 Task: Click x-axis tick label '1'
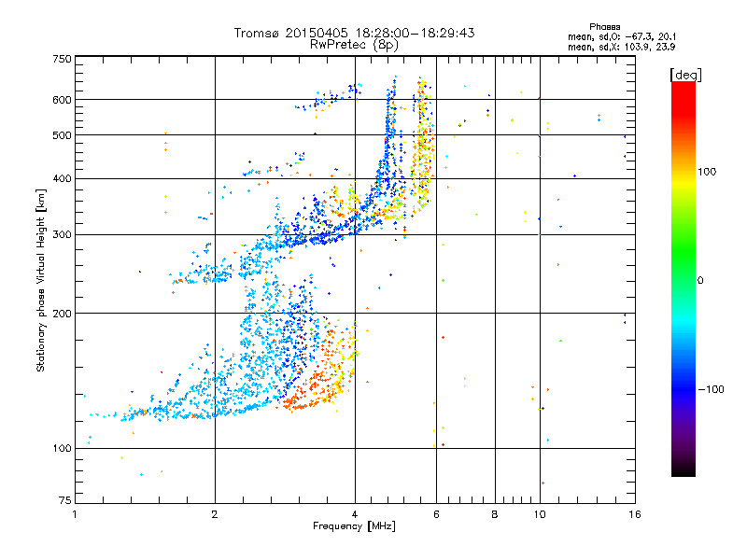75,514
